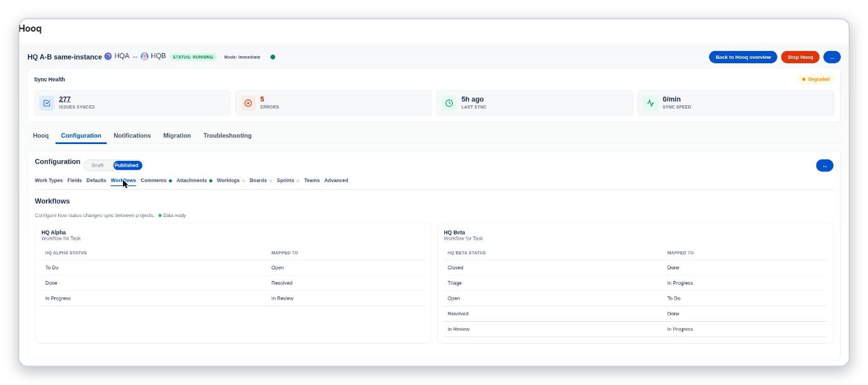This screenshot has width=868, height=385.
Task: Click the In Review status in HQ Beta table
Action: [x=459, y=329]
